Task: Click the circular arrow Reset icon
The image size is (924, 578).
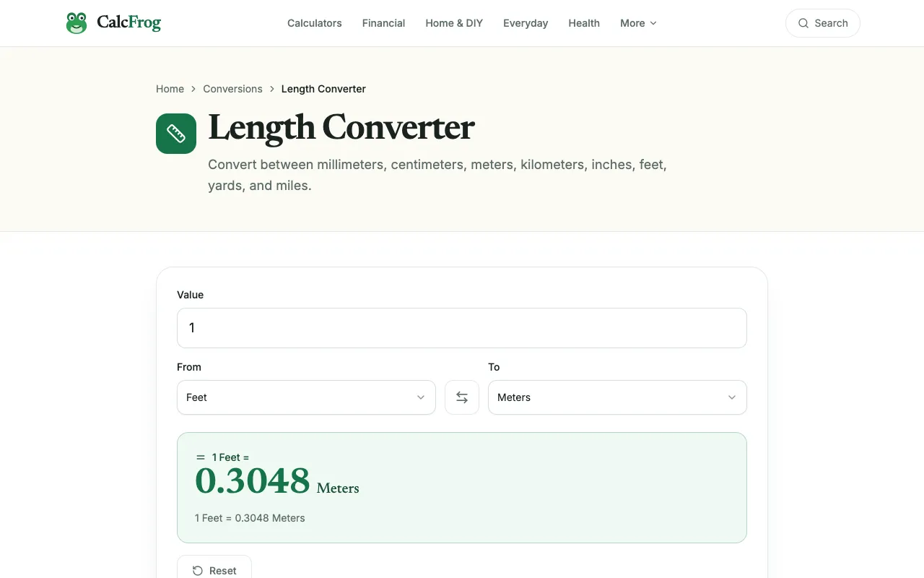Action: click(x=198, y=571)
